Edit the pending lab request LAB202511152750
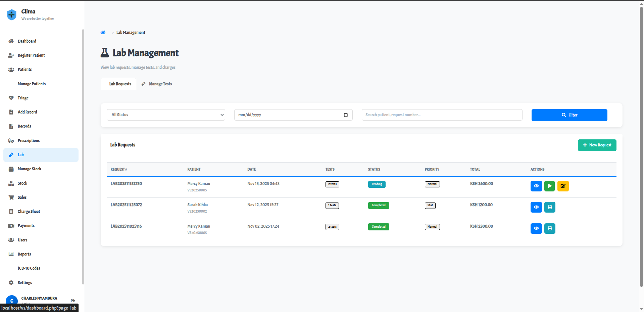 (563, 186)
